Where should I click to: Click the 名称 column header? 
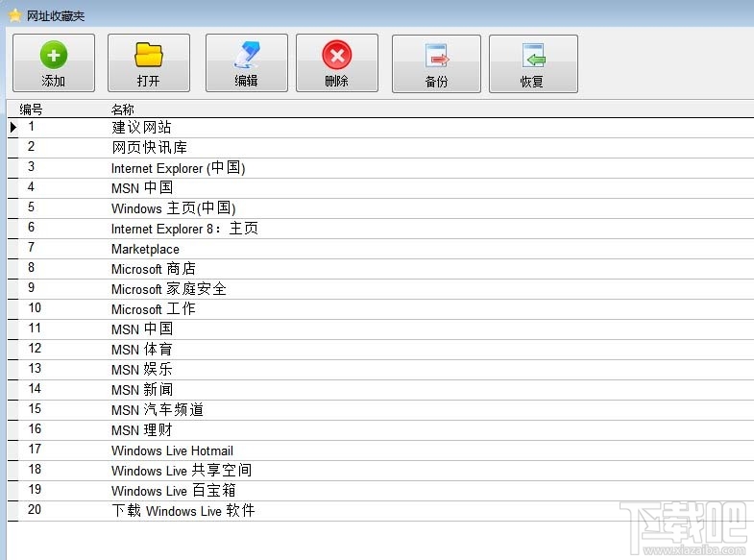pyautogui.click(x=123, y=110)
